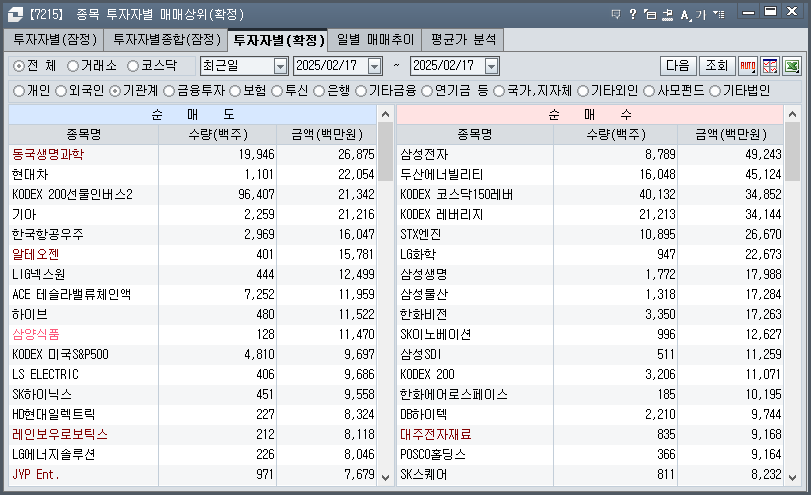Click the 조회 search button
811x495 pixels.
coord(717,66)
